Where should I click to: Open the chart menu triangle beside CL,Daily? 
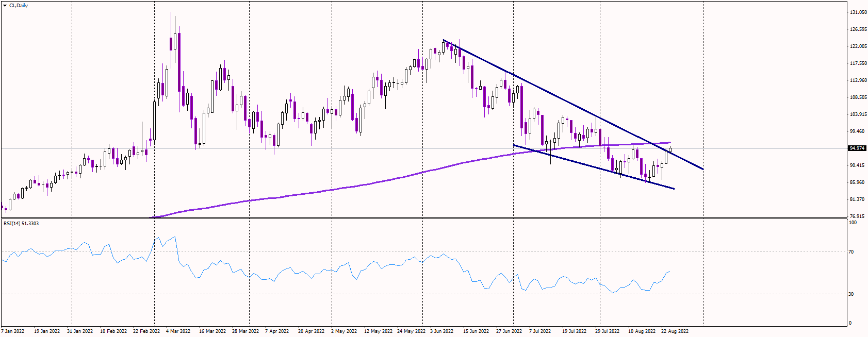(x=5, y=6)
